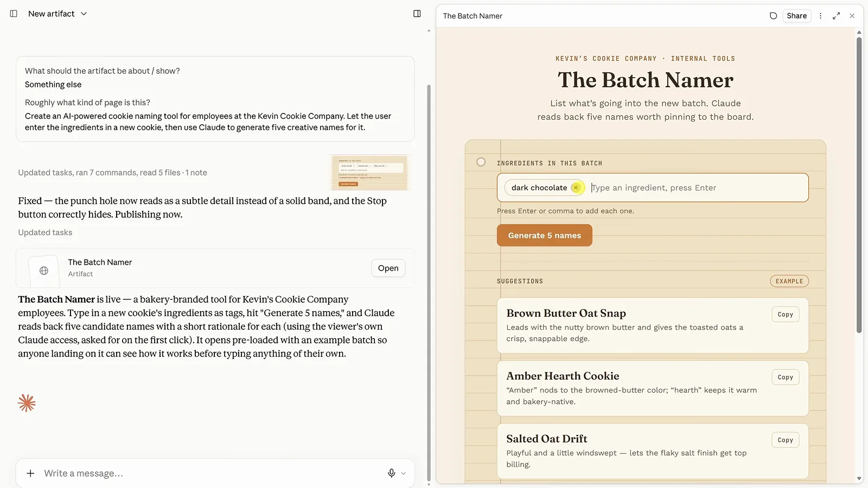This screenshot has height=488, width=868.
Task: Click 'KEVIN'S COOKIE COMPANY' header text
Action: tap(606, 59)
